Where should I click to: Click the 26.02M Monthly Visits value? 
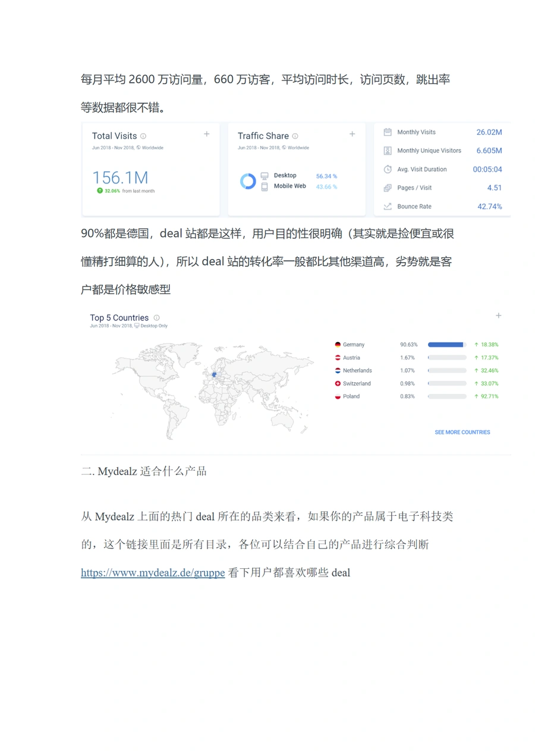(489, 132)
